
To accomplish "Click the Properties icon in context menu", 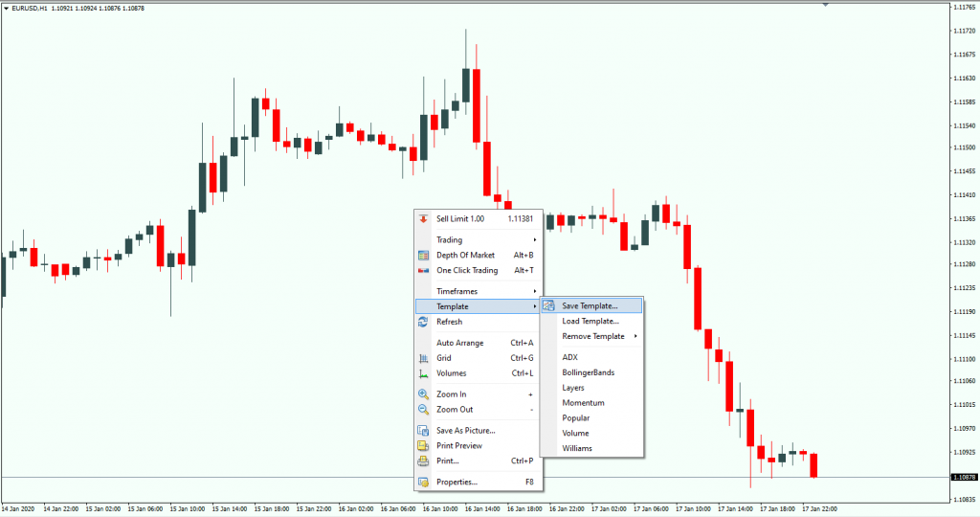I will coord(423,483).
